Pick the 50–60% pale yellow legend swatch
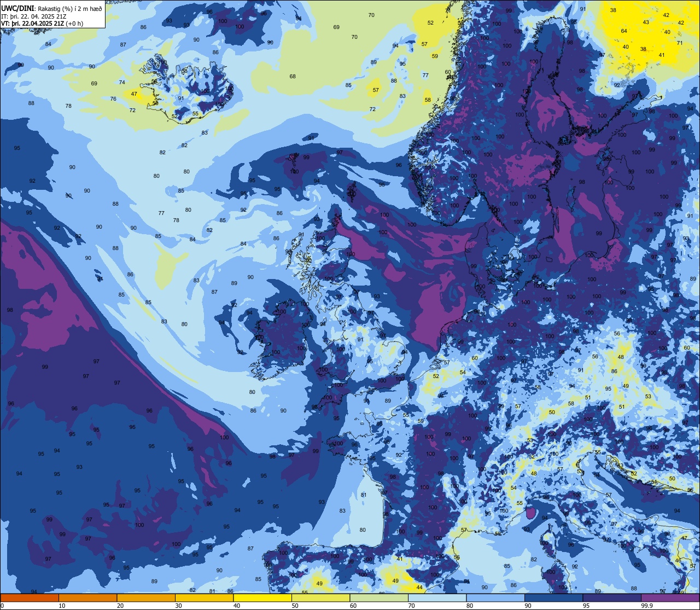This screenshot has width=700, height=610. point(320,598)
